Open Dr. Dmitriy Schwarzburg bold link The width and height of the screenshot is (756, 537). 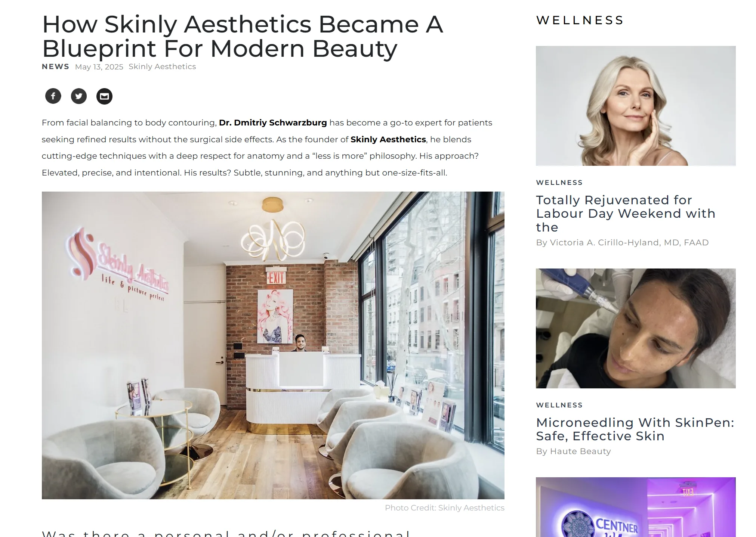(273, 123)
